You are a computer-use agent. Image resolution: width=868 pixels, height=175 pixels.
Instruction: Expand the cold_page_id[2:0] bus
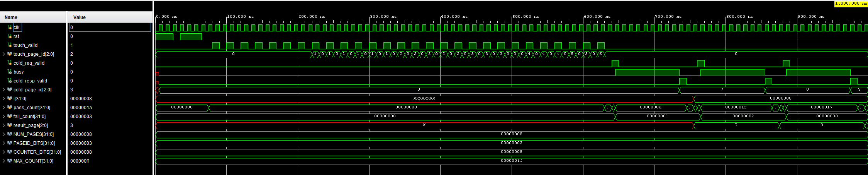pyautogui.click(x=4, y=90)
